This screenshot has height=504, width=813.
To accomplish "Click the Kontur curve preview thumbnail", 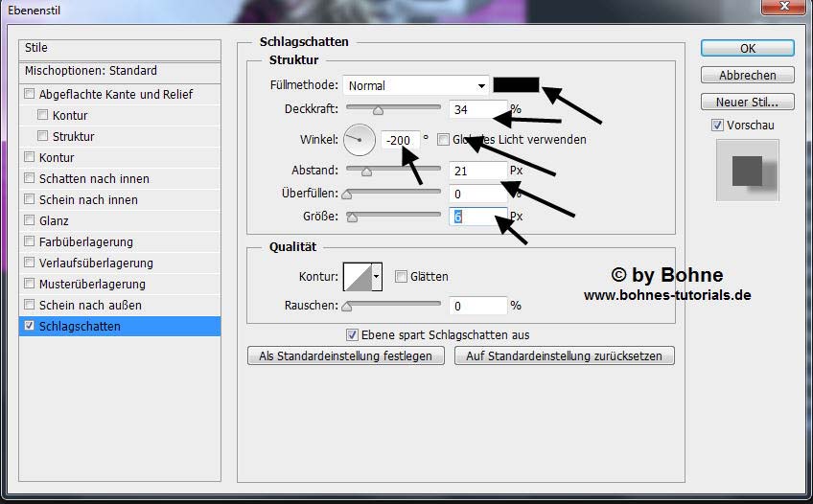I will tap(357, 277).
